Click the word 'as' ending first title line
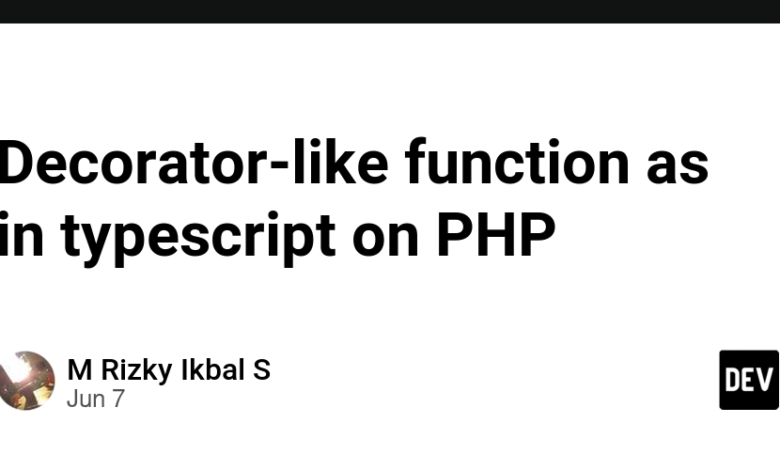 tap(677, 167)
